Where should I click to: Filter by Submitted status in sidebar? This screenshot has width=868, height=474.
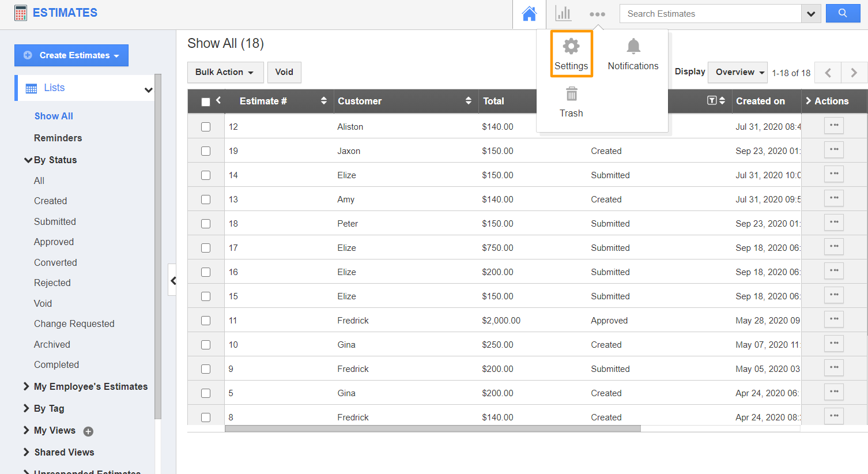click(55, 221)
